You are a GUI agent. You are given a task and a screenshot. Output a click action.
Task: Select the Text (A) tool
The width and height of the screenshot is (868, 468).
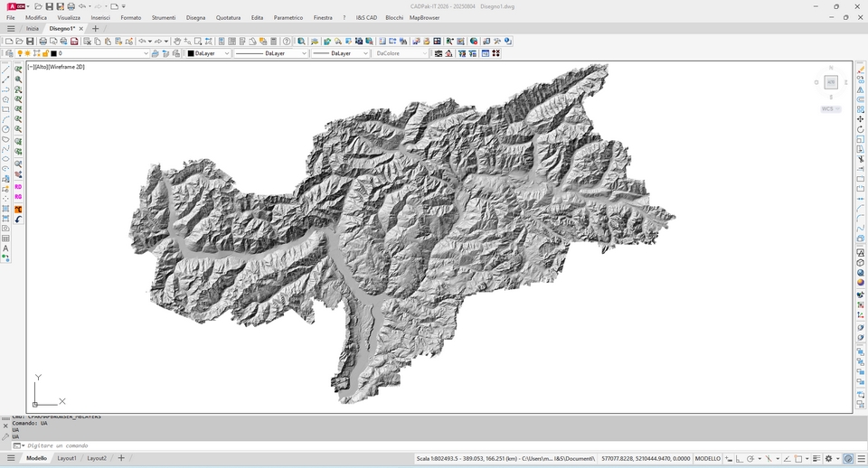click(6, 248)
